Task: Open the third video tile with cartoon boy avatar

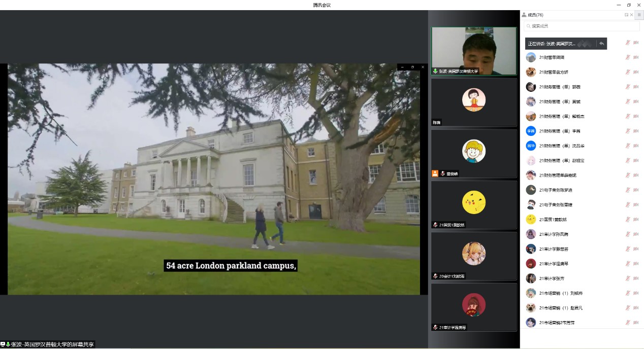Action: (x=474, y=153)
